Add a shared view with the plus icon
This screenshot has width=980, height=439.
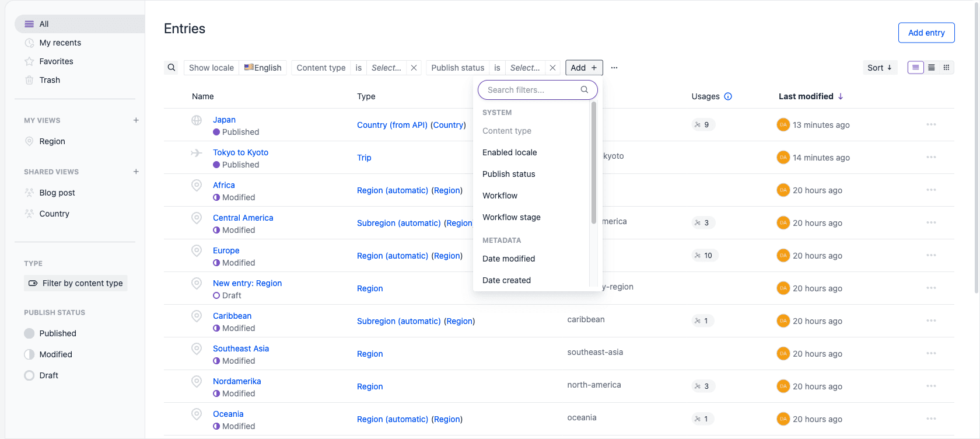pyautogui.click(x=136, y=172)
